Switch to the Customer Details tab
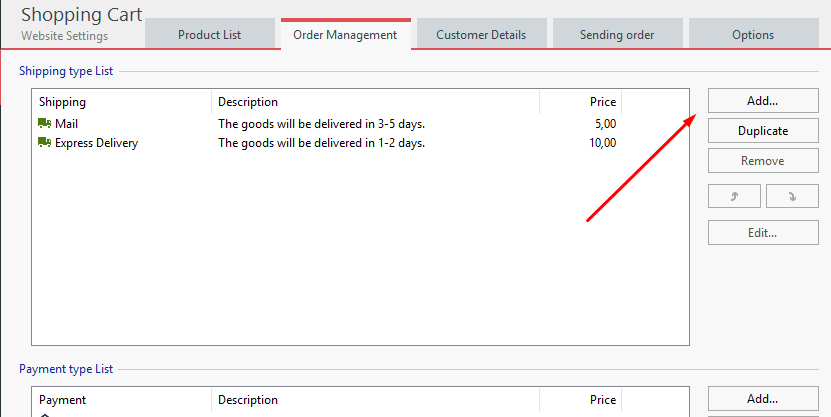 coord(481,35)
